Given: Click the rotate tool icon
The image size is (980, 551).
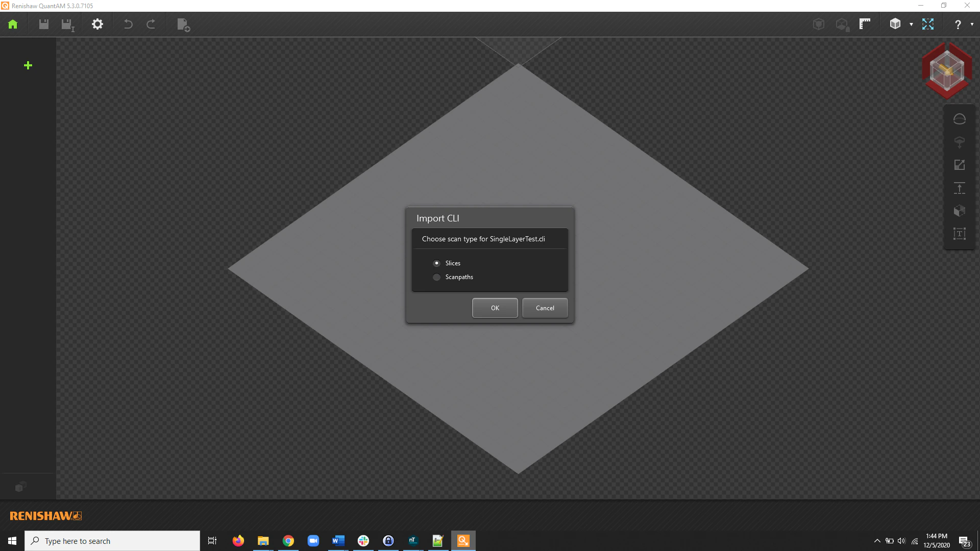Looking at the screenshot, I should click(960, 119).
